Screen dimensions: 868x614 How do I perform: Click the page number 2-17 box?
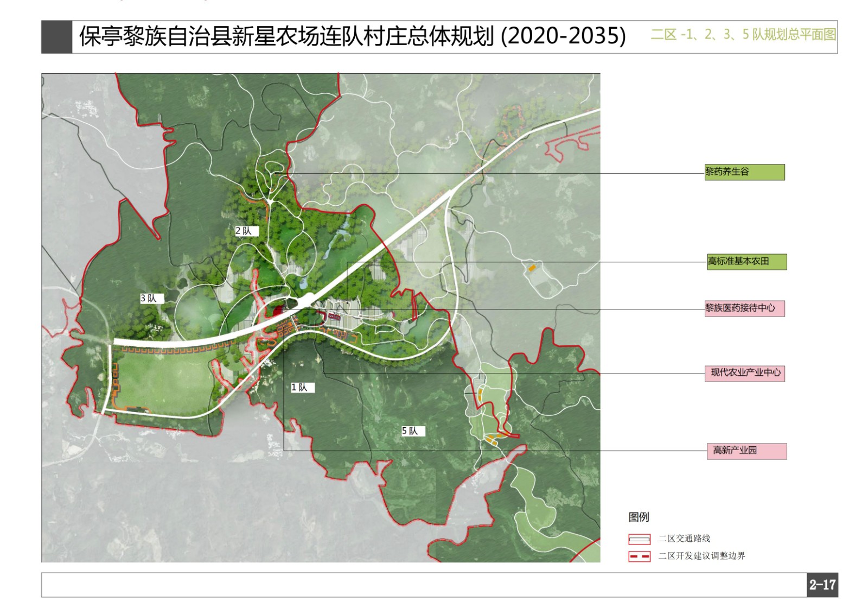(x=822, y=585)
